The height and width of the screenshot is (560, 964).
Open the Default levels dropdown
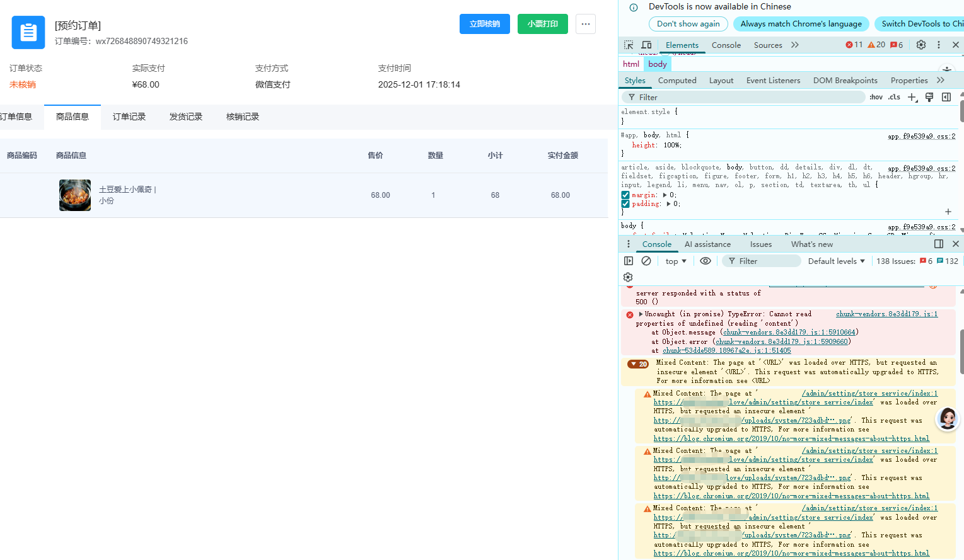(836, 261)
